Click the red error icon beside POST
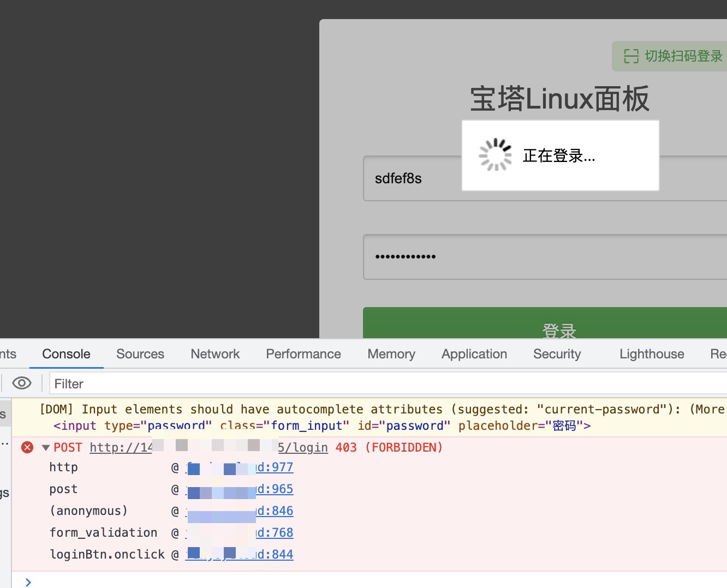The height and width of the screenshot is (588, 727). coord(27,447)
